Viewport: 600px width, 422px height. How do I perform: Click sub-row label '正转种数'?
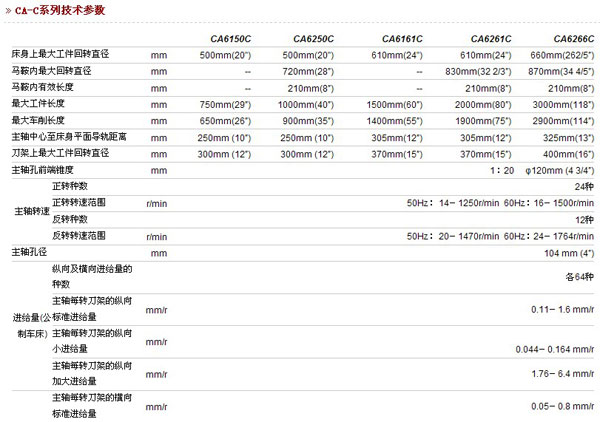tap(70, 186)
